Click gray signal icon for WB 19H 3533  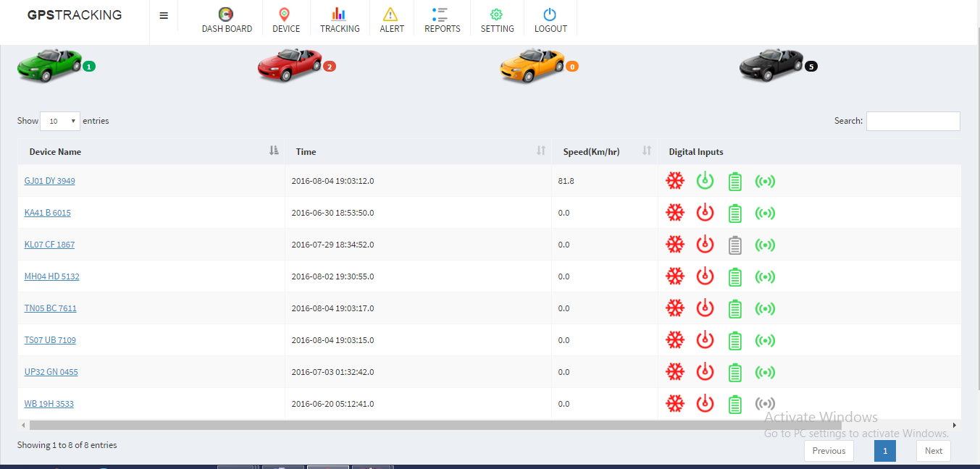click(x=765, y=404)
